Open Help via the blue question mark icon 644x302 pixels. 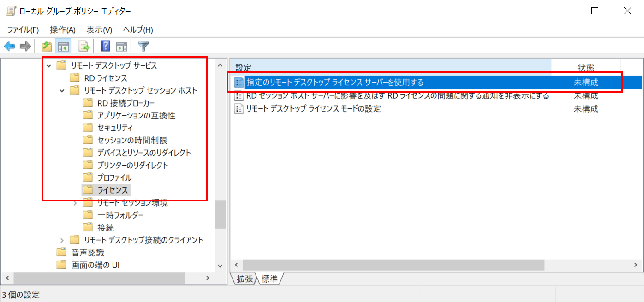point(104,46)
